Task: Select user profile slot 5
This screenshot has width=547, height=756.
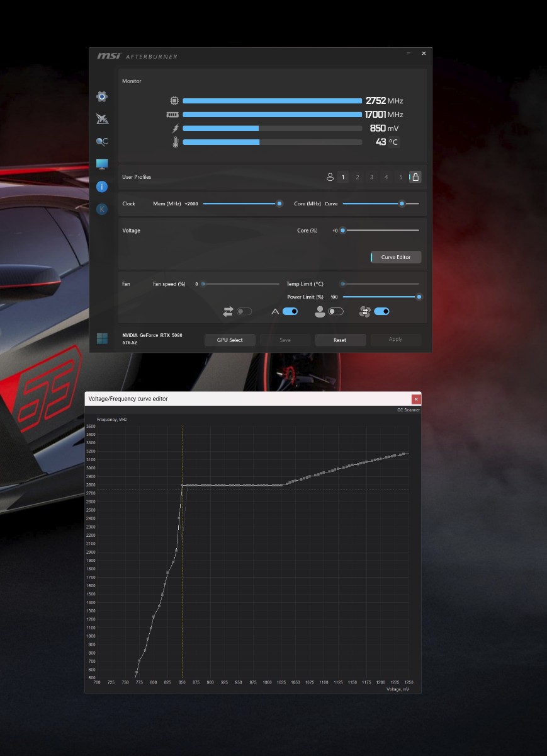Action: (x=400, y=177)
